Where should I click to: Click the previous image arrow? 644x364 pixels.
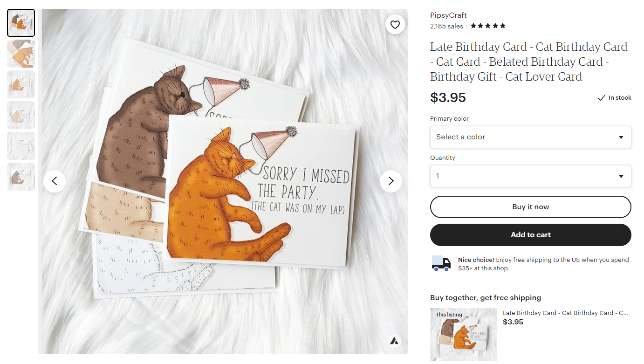(x=55, y=181)
